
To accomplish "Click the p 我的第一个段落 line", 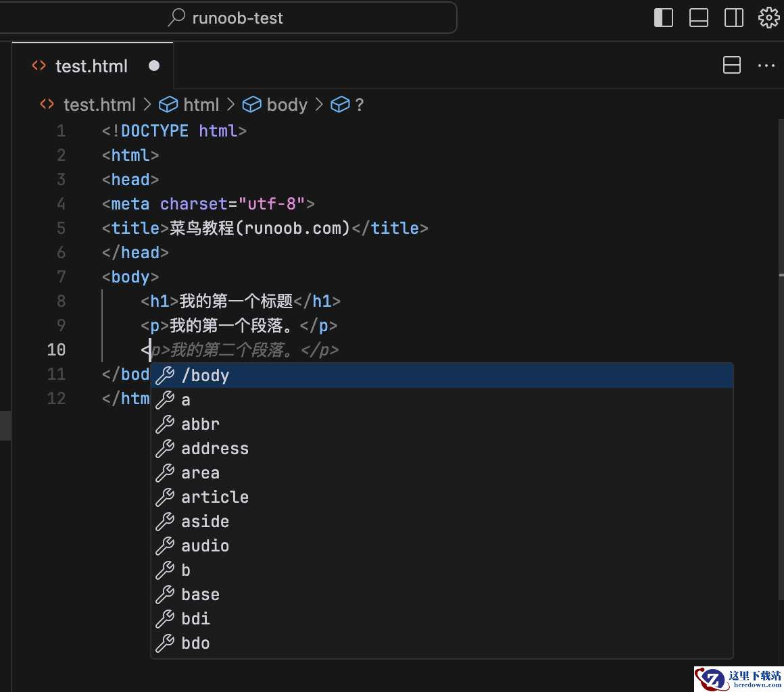I will [239, 326].
